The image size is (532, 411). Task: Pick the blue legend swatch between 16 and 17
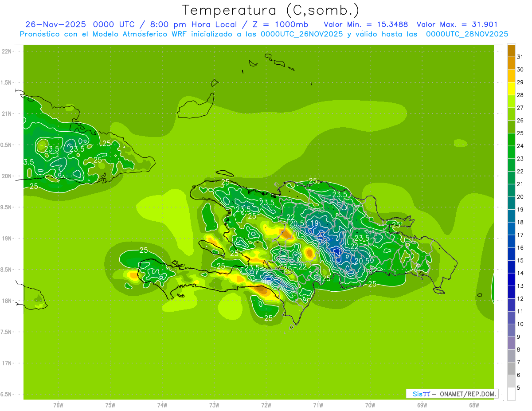[511, 242]
